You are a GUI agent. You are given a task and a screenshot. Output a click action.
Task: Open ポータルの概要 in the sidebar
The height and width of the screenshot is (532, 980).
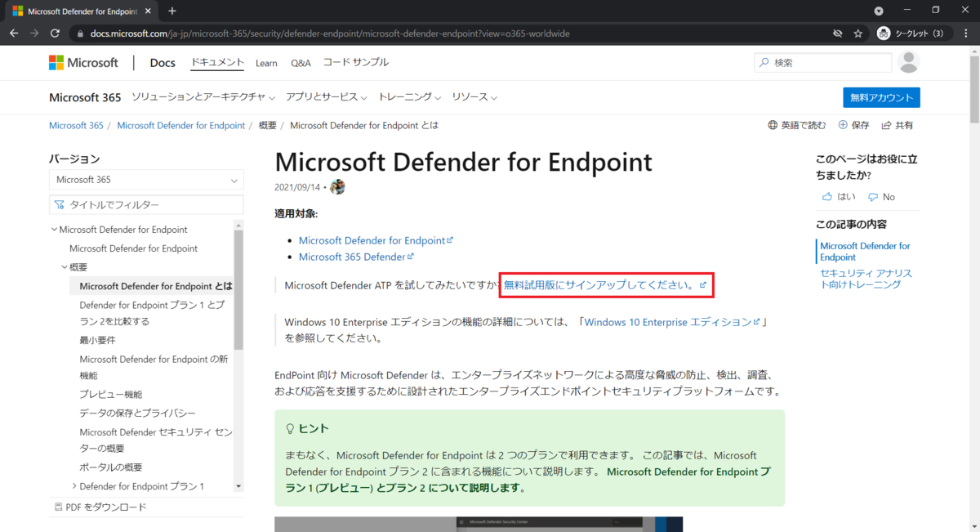tap(110, 467)
